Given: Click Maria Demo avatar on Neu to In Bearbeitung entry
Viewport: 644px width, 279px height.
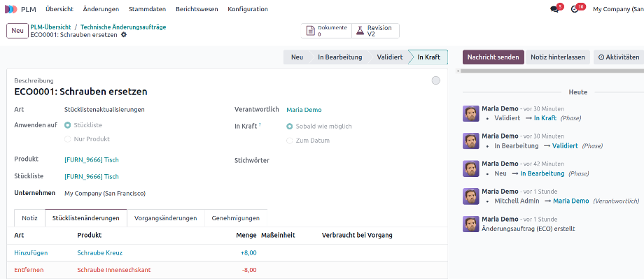Looking at the screenshot, I should [470, 169].
